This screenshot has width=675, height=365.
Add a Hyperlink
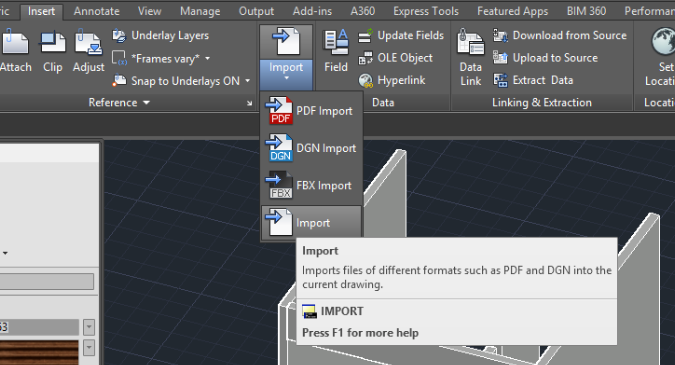[x=392, y=80]
